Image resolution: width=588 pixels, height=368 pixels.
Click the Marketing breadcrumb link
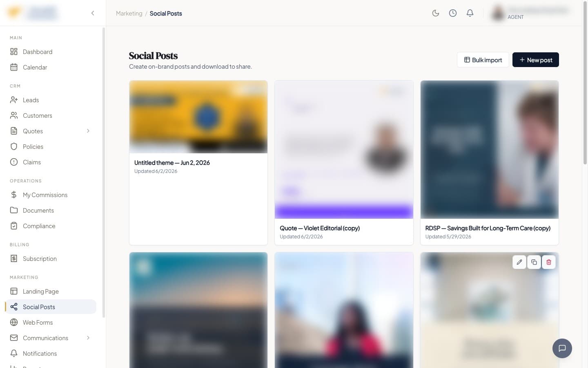[x=129, y=13]
